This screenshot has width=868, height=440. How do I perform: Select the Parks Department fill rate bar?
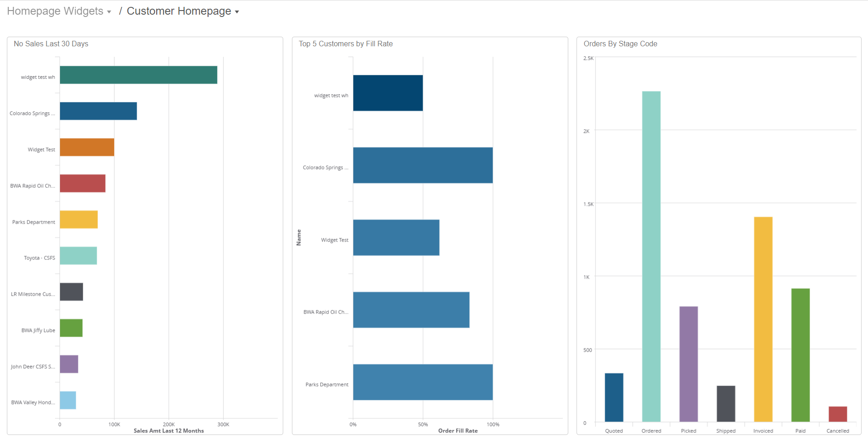click(423, 382)
